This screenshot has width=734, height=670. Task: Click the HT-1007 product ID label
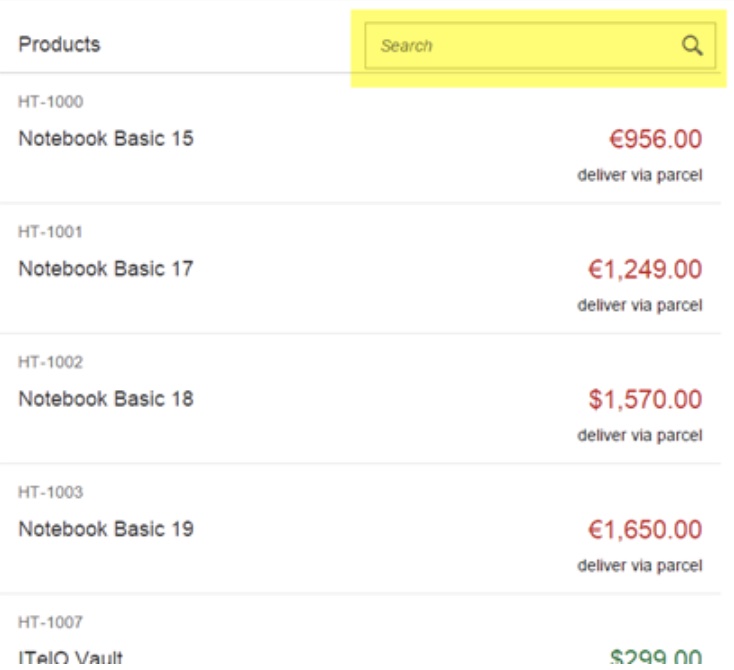click(x=51, y=622)
